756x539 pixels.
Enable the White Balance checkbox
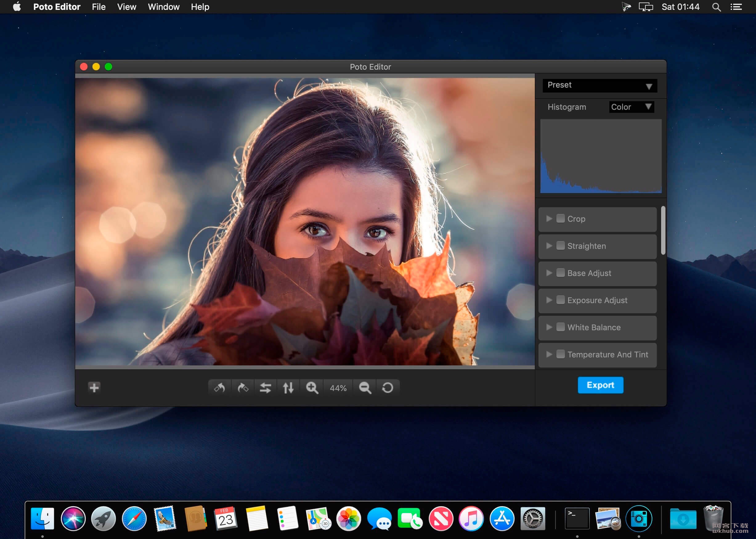pyautogui.click(x=560, y=327)
